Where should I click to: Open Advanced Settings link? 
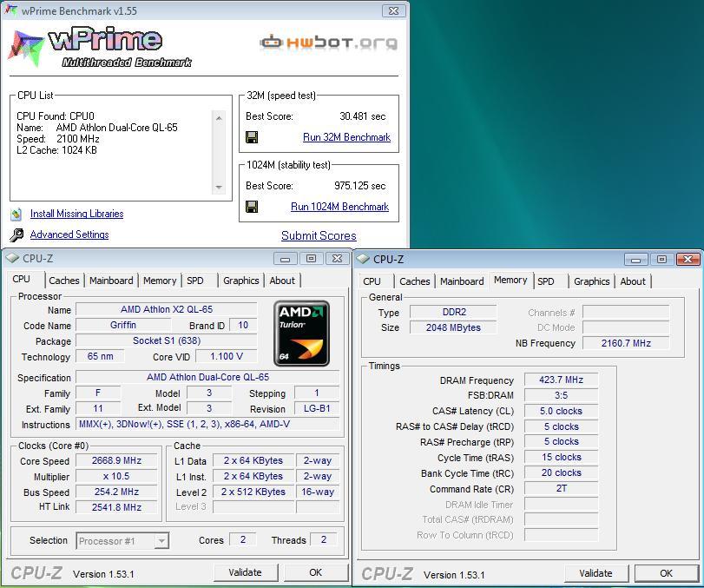[x=69, y=235]
